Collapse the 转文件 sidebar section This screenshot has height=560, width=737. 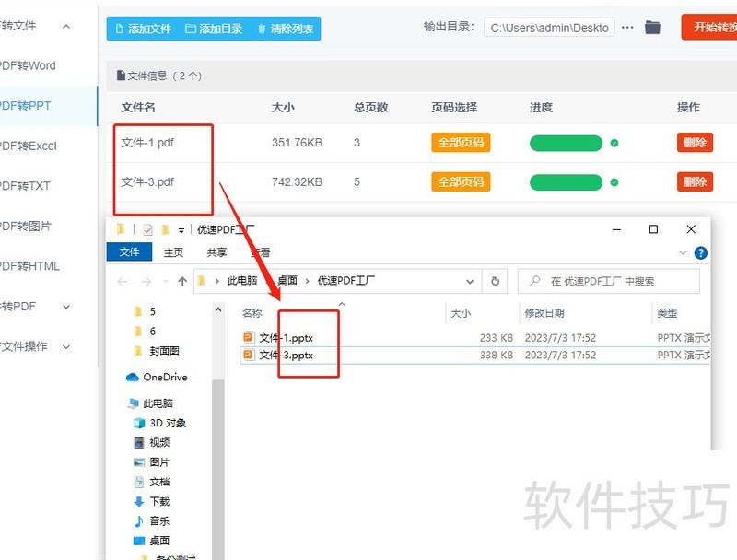pyautogui.click(x=64, y=26)
